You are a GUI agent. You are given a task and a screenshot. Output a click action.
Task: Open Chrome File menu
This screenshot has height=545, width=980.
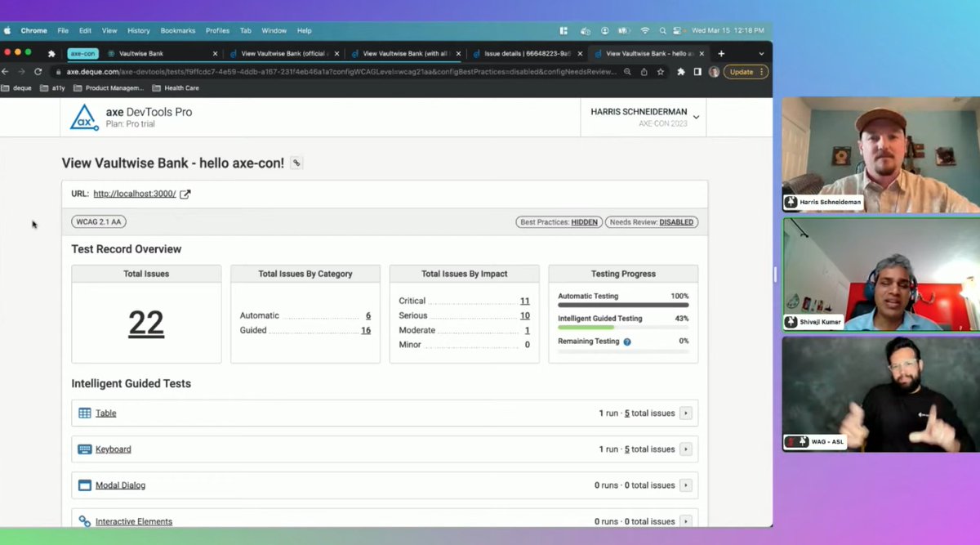(63, 30)
